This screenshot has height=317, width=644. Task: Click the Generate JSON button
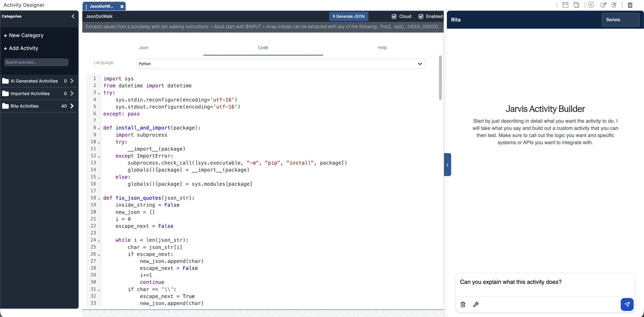tap(349, 16)
